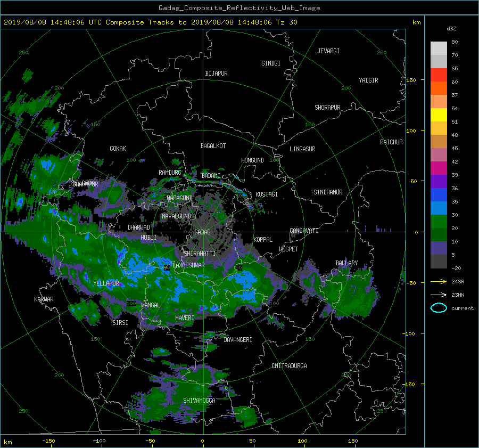Screen dimensions: 479x448
Task: Select the dark grey 5 dBZ swatch
Action: [439, 262]
